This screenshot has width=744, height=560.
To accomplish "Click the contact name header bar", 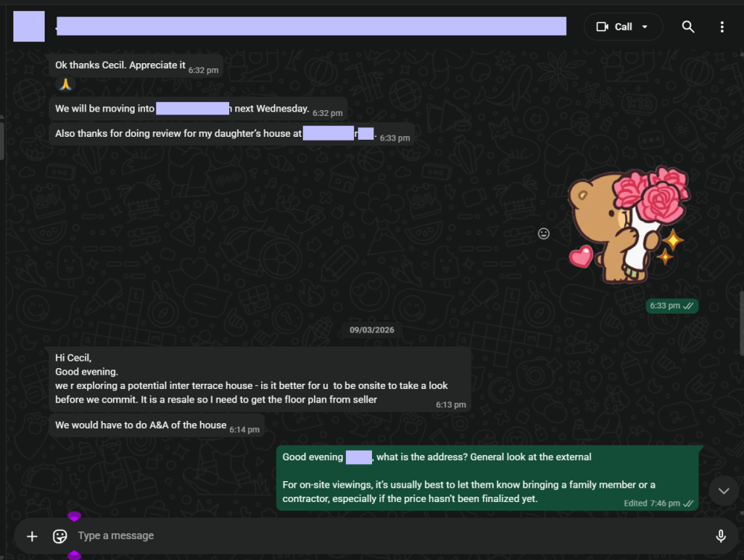I will (311, 27).
